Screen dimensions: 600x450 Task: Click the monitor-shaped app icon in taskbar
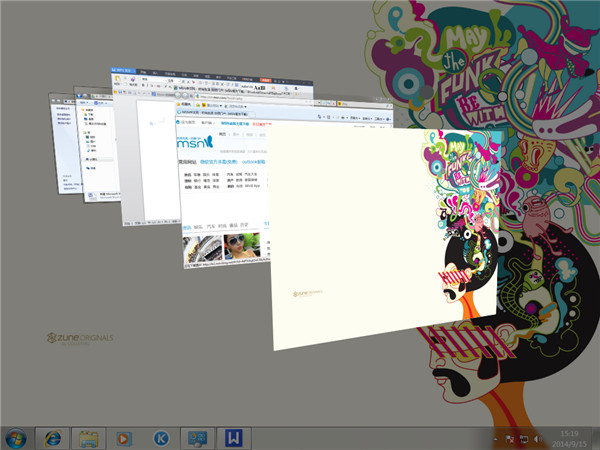196,438
